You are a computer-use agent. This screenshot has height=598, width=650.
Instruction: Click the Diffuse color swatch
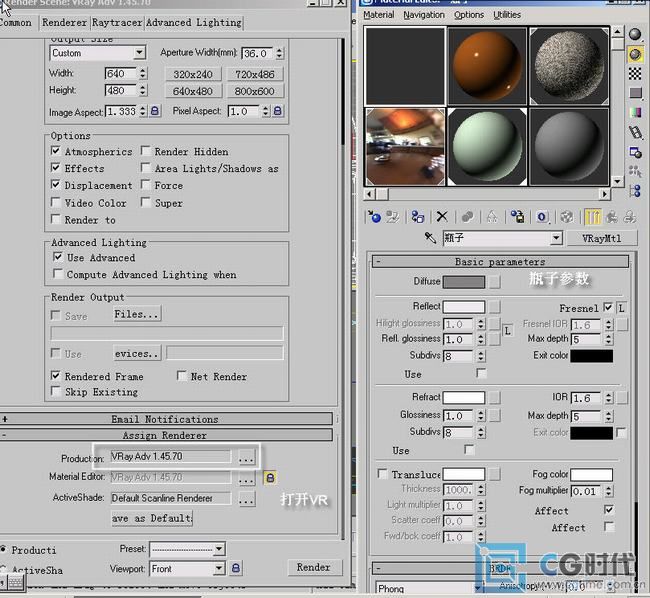coord(463,282)
